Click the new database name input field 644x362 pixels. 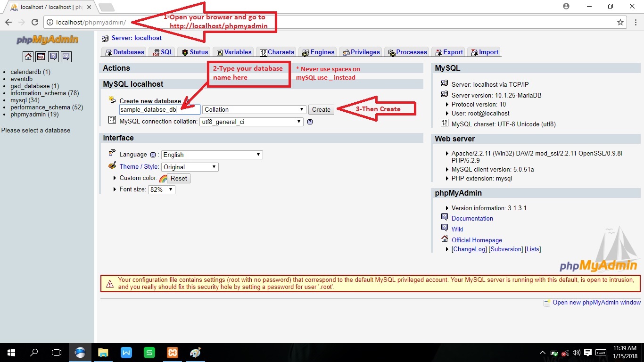point(160,109)
